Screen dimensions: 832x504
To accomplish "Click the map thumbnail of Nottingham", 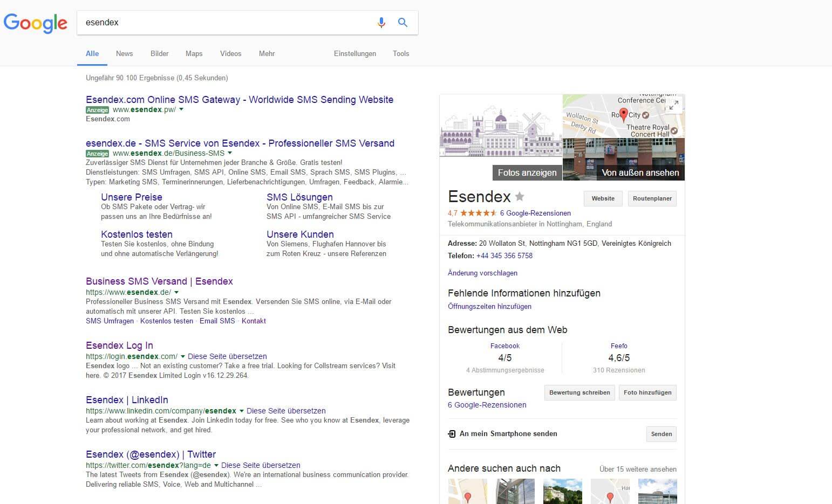I will (624, 116).
